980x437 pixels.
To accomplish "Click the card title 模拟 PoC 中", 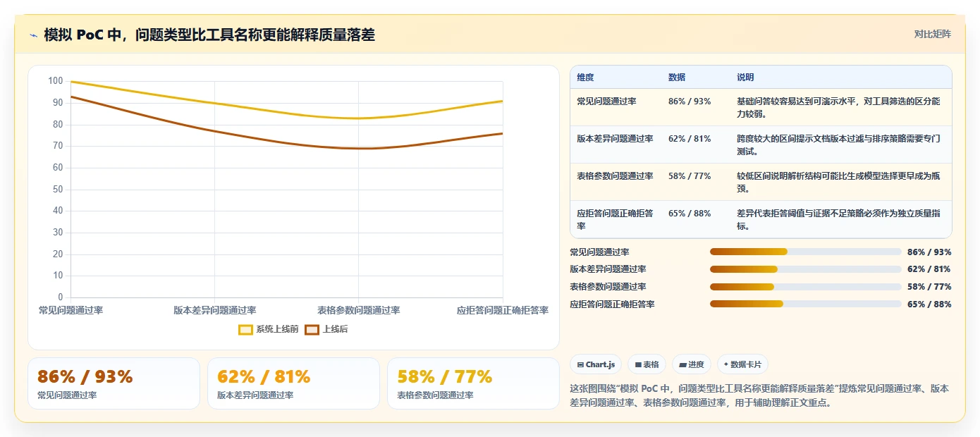I will click(209, 35).
